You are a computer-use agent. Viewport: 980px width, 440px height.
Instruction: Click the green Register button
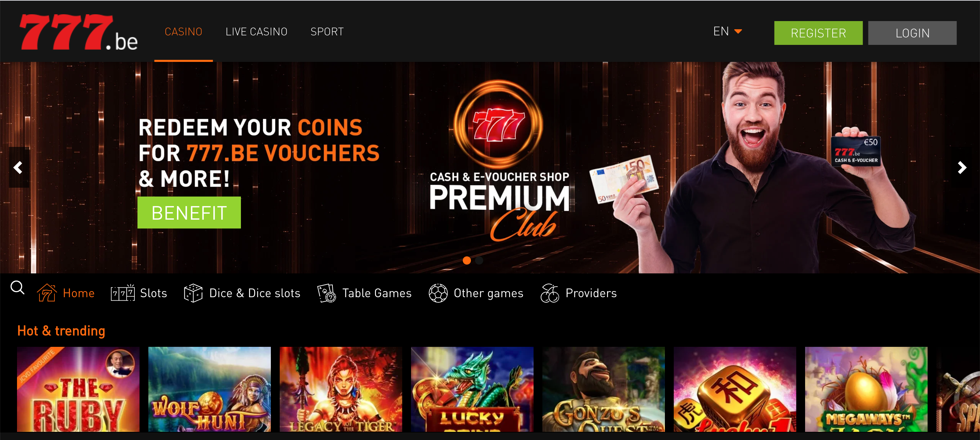click(x=818, y=33)
